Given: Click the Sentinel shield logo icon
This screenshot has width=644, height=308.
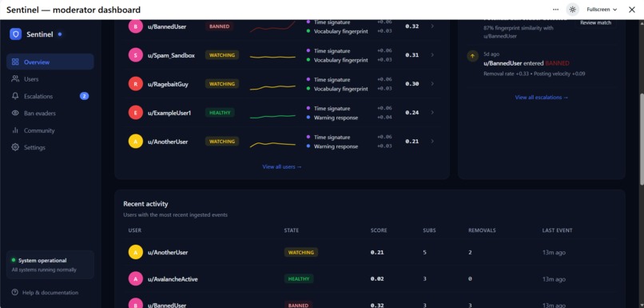Looking at the screenshot, I should click(16, 34).
